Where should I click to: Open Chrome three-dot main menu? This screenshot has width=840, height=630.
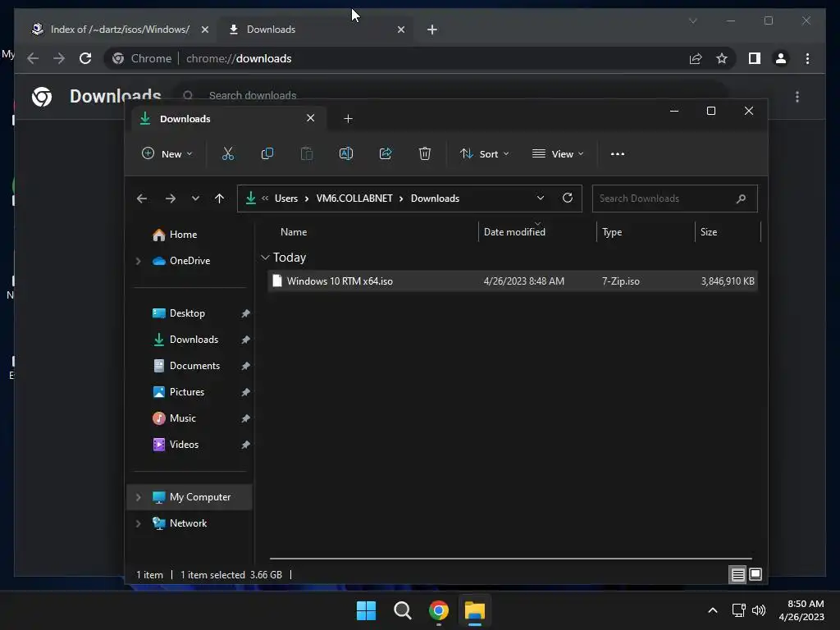(807, 58)
